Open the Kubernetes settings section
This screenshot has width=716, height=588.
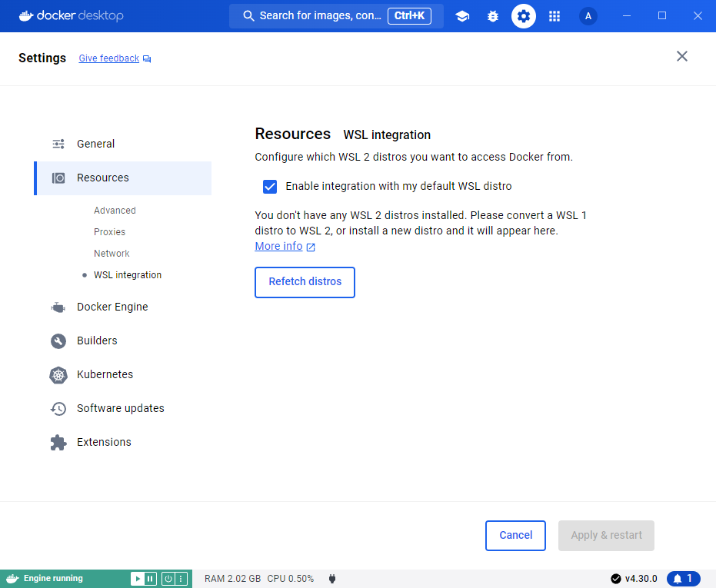click(x=123, y=375)
